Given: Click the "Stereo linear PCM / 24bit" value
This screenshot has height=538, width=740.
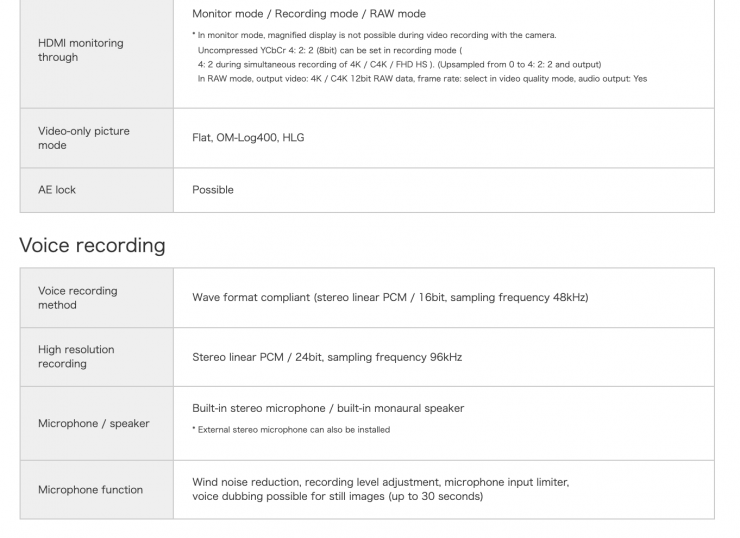Looking at the screenshot, I should (x=327, y=357).
